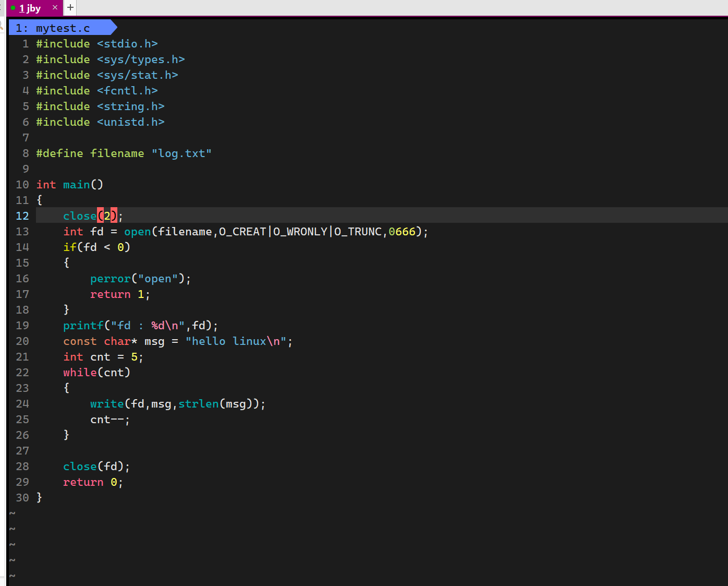Click on '<sys/stat.h>' include

(138, 75)
